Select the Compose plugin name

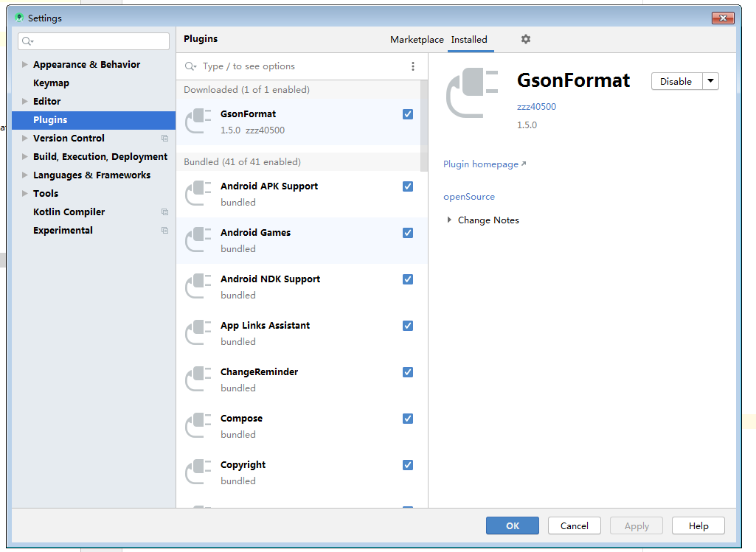[242, 419]
